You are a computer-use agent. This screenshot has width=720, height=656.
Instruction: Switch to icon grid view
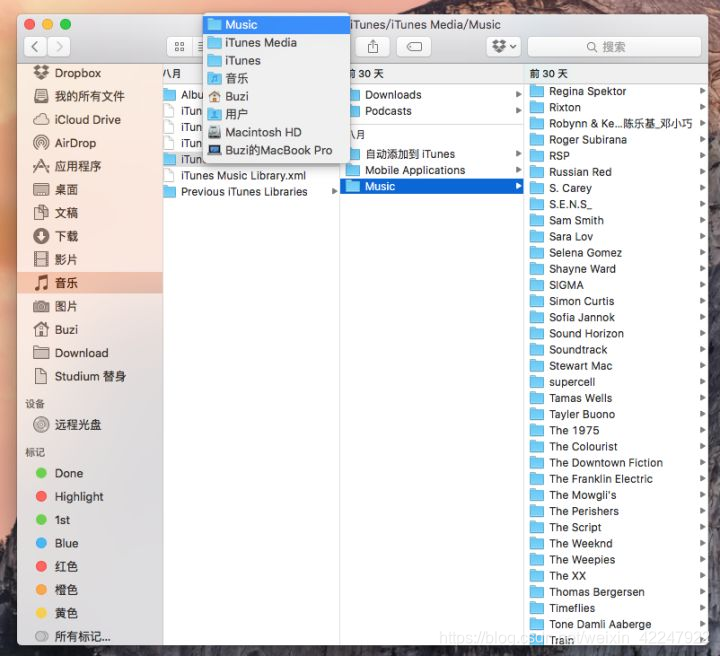click(180, 46)
